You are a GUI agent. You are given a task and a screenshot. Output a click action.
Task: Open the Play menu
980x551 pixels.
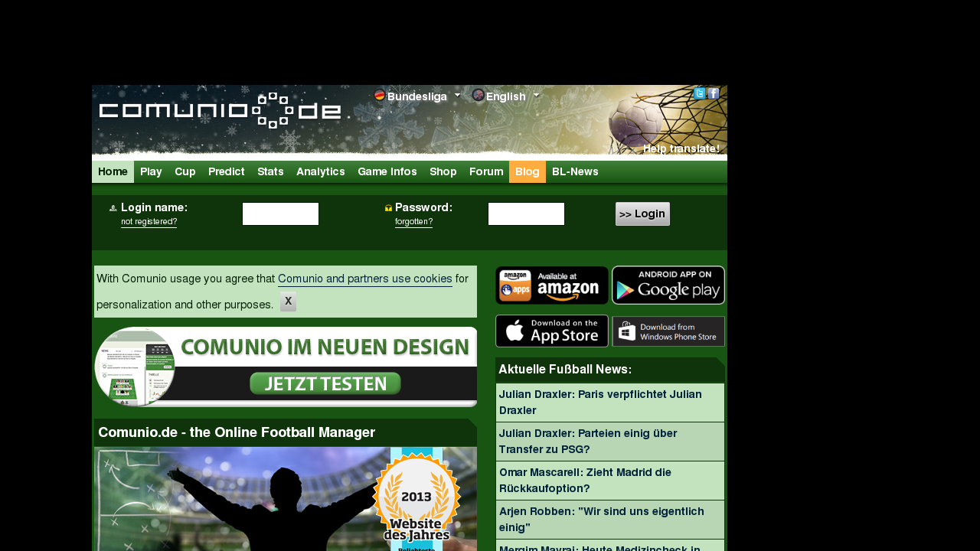click(151, 171)
